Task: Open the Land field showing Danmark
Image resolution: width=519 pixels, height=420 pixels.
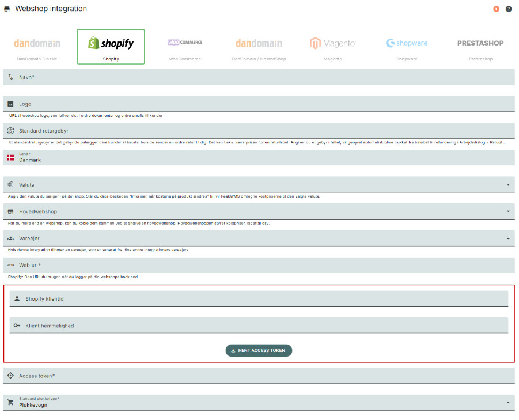Action: (x=259, y=157)
